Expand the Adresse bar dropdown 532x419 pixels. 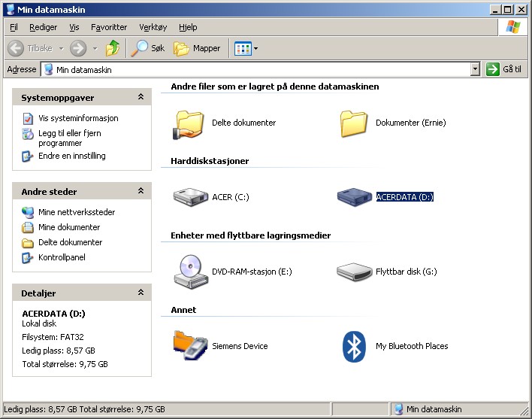tap(476, 69)
